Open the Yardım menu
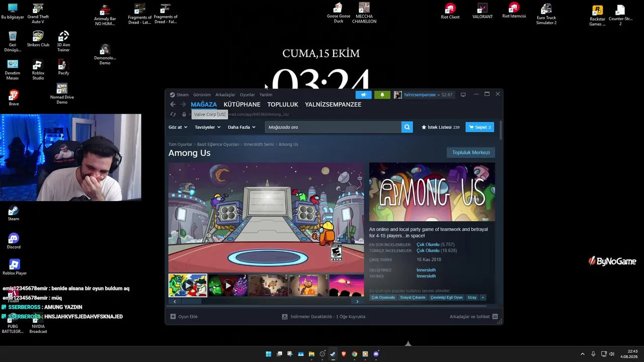This screenshot has height=362, width=644. coord(266,95)
